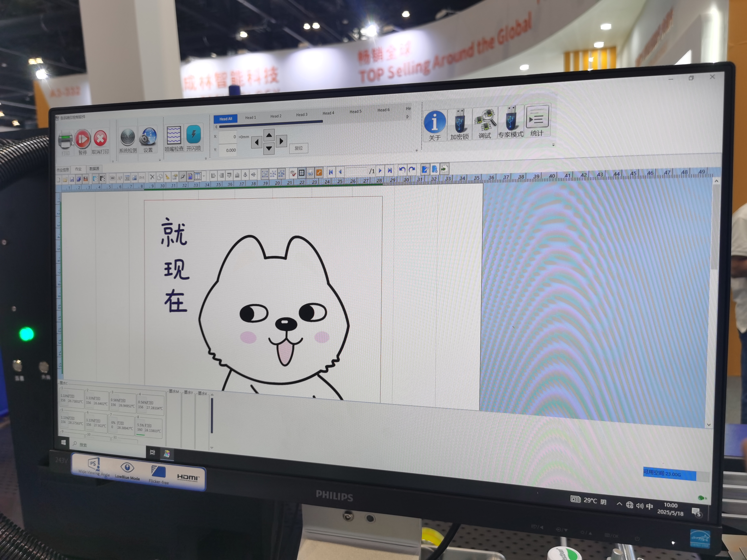Image resolution: width=747 pixels, height=560 pixels.
Task: Open the 作业信息 tab
Action: [x=63, y=170]
